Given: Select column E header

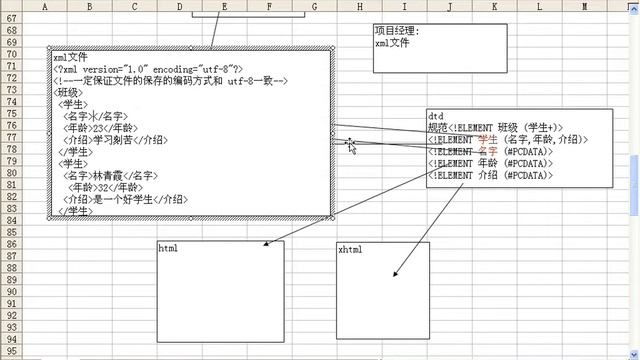Looking at the screenshot, I should pyautogui.click(x=224, y=6).
